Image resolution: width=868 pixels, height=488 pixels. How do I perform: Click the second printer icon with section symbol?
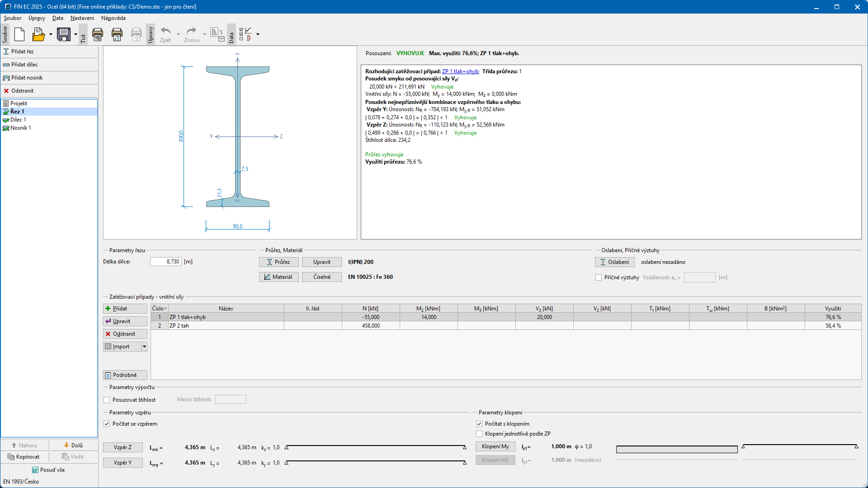(x=117, y=34)
